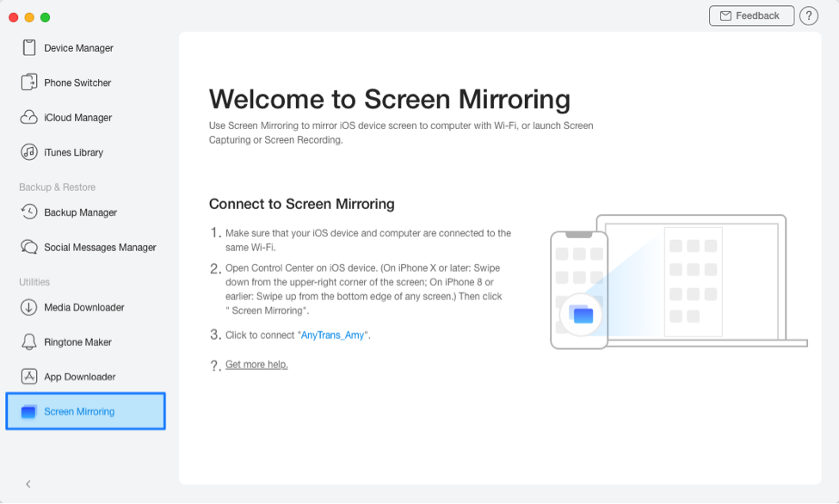
Task: Open Device Manager from the sidebar
Action: tap(77, 48)
